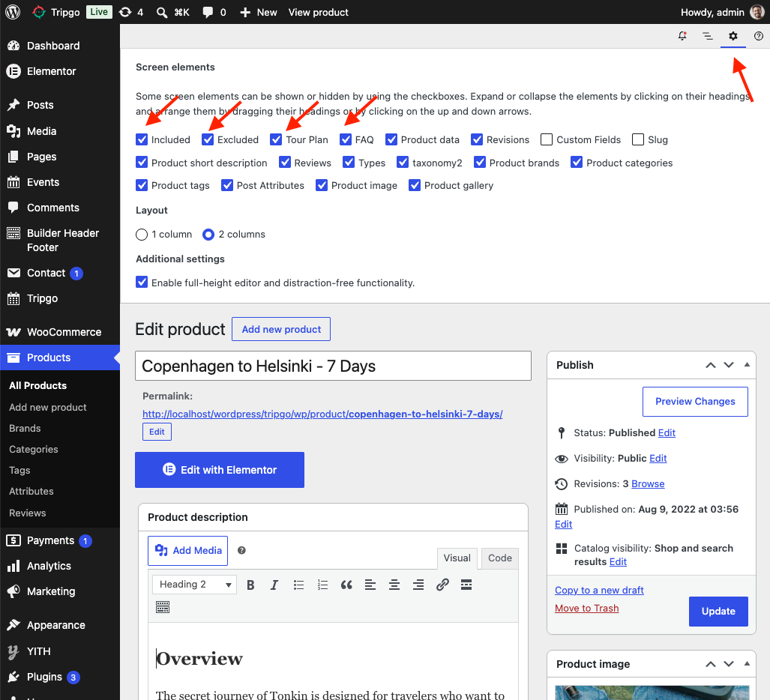Select the 1 column layout

click(x=142, y=235)
